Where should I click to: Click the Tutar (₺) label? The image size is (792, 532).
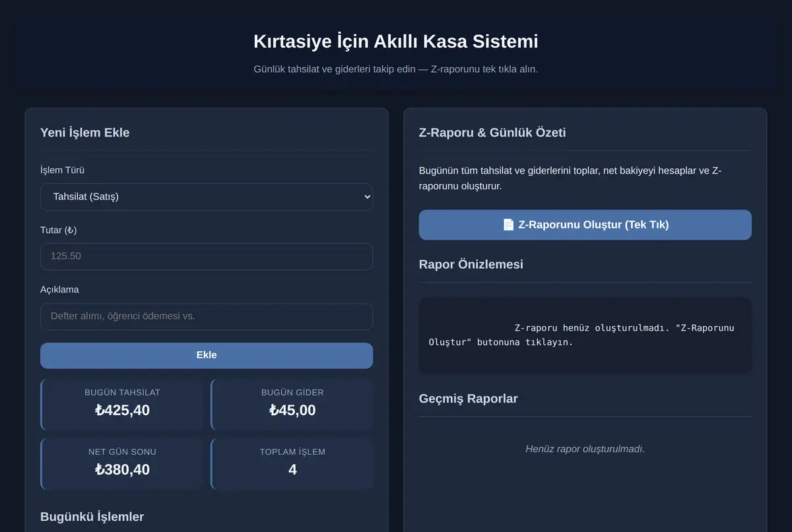coord(59,230)
